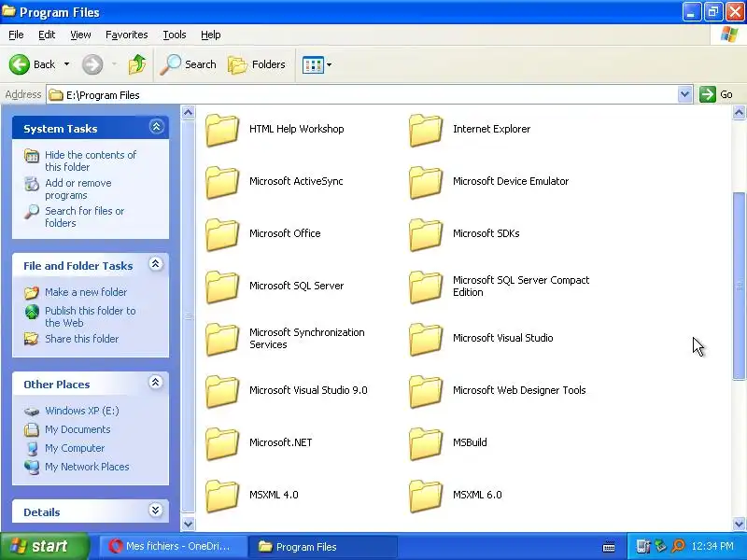The width and height of the screenshot is (747, 560).
Task: Click the orange magnifier system tray icon
Action: pos(678,546)
